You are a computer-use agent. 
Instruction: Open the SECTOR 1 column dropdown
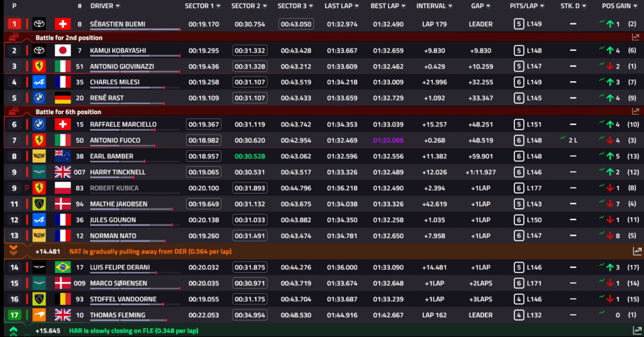218,6
